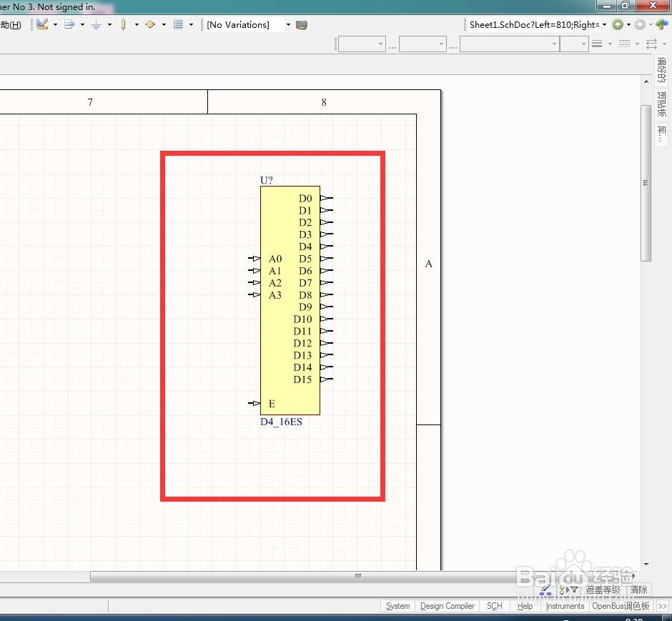Click the >> expand panels button

(663, 606)
